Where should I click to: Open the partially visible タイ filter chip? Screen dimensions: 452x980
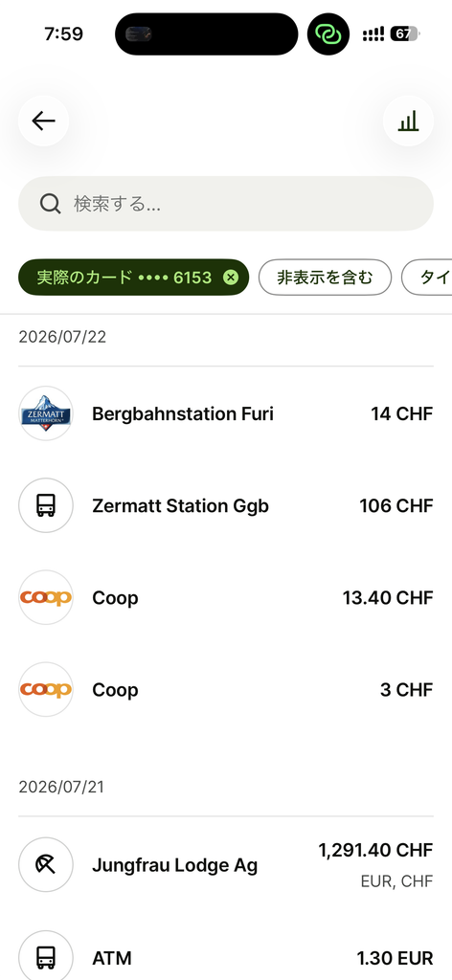[427, 277]
